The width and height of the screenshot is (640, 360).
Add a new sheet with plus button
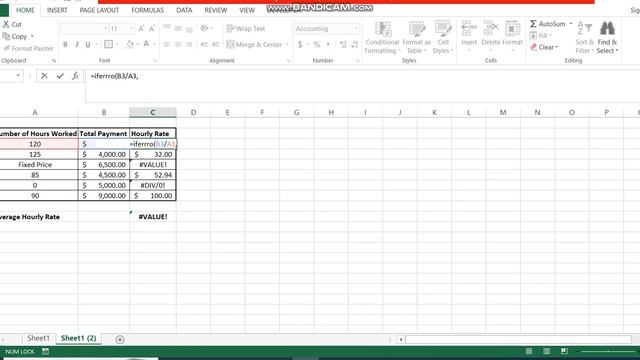point(120,339)
